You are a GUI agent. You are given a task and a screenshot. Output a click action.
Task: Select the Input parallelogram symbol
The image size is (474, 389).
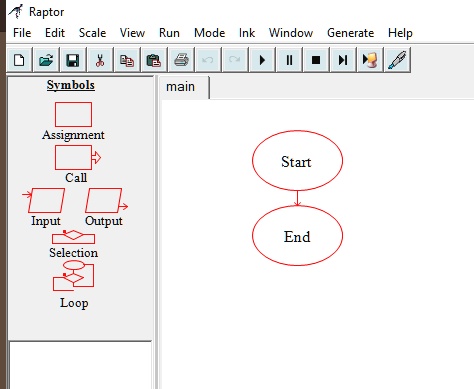click(44, 200)
